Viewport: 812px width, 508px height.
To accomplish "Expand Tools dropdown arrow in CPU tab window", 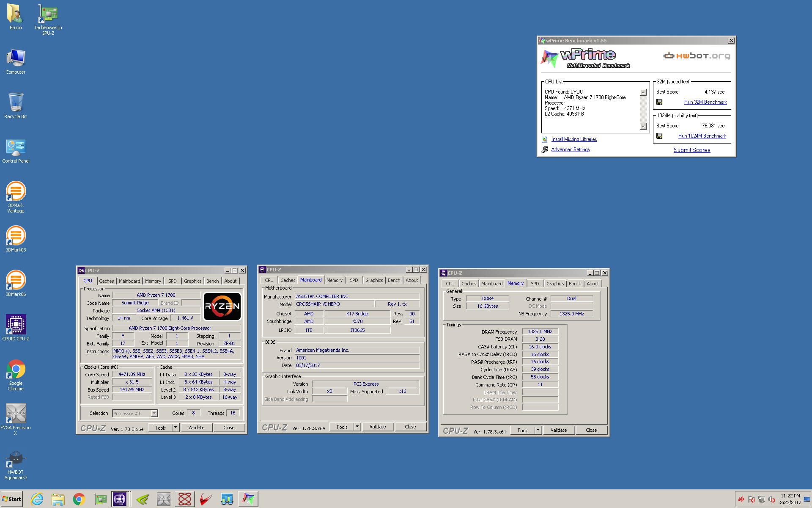I will click(176, 428).
